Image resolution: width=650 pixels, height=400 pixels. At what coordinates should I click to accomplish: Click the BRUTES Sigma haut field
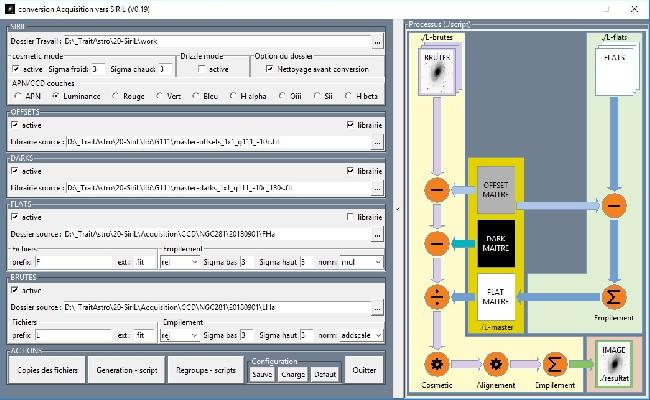point(307,335)
